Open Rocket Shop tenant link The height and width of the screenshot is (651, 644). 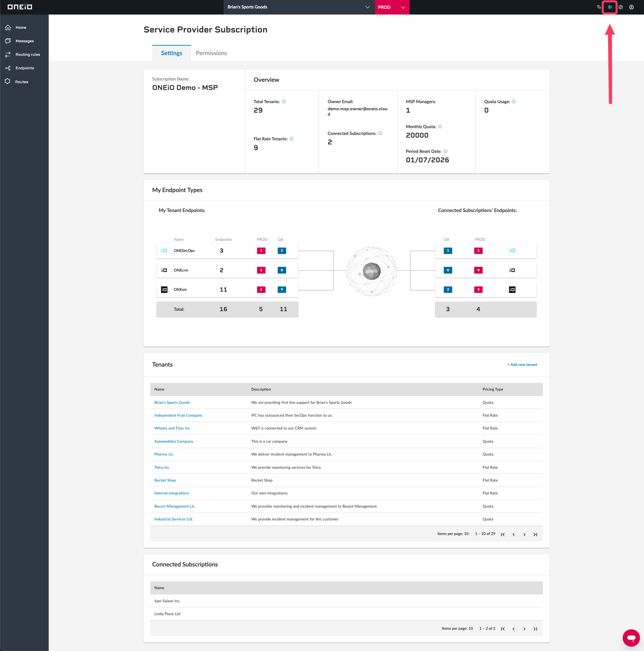(165, 480)
